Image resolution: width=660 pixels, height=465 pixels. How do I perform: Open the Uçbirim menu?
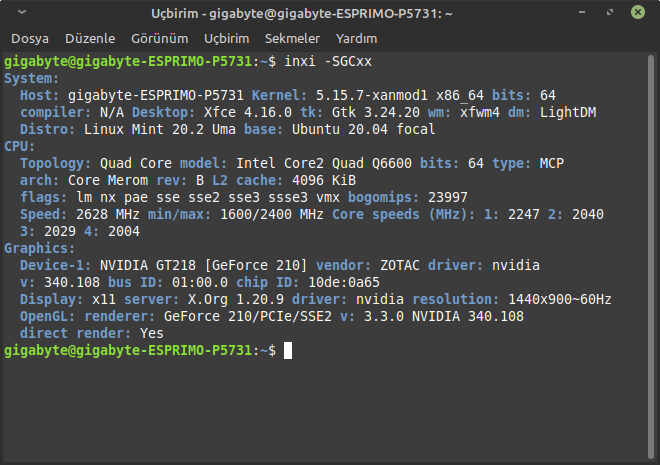(226, 39)
